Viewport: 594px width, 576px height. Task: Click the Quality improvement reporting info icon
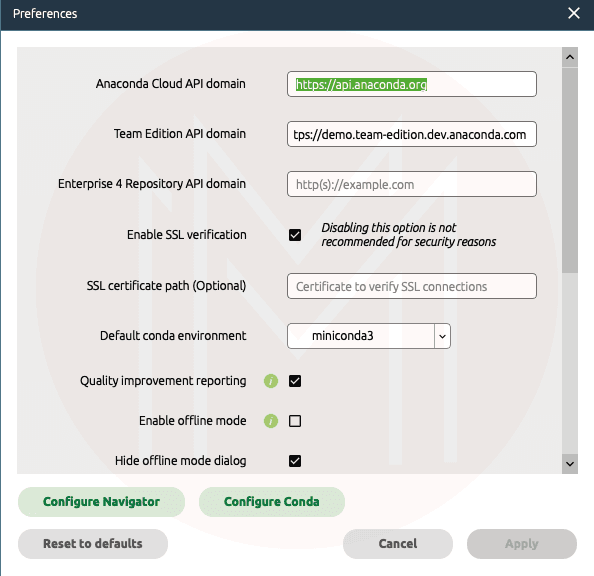(x=271, y=381)
